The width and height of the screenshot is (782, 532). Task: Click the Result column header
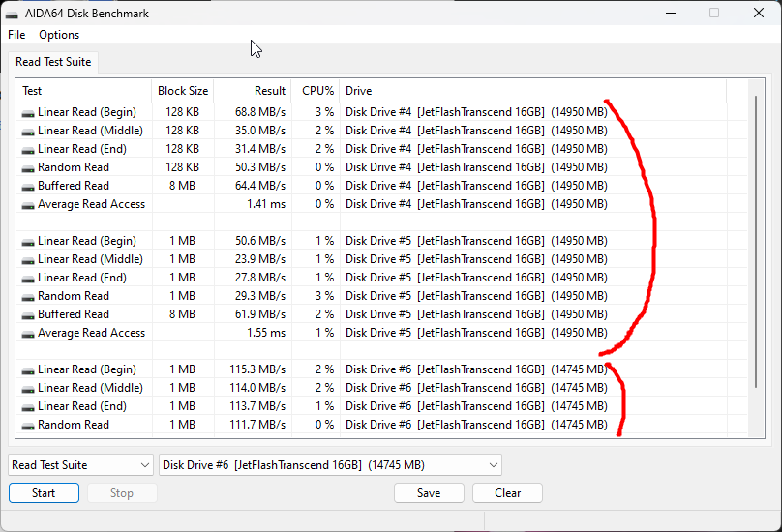coord(253,91)
